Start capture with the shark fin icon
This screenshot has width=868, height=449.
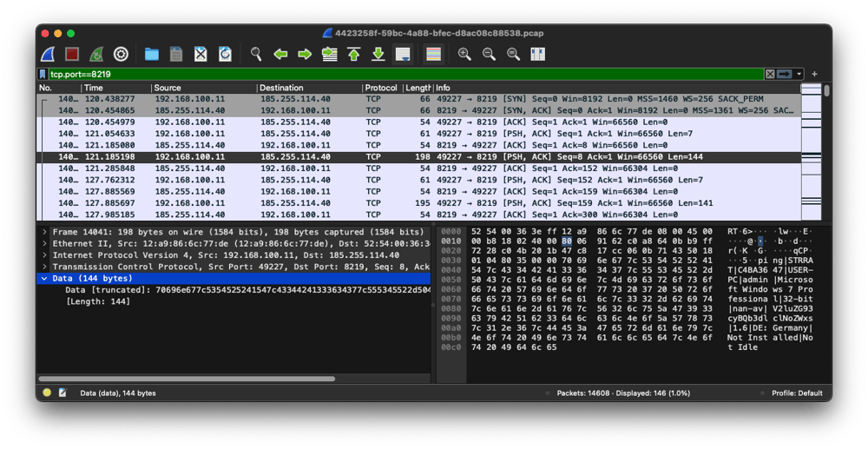point(49,54)
